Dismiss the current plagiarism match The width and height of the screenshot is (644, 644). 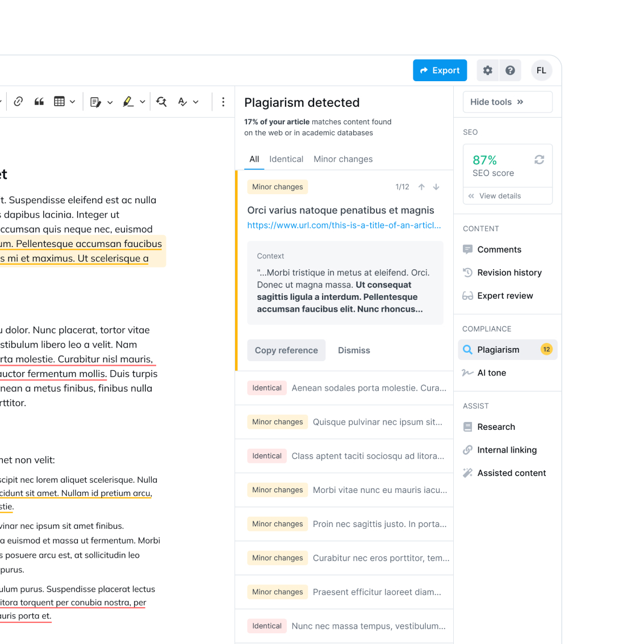(x=354, y=350)
